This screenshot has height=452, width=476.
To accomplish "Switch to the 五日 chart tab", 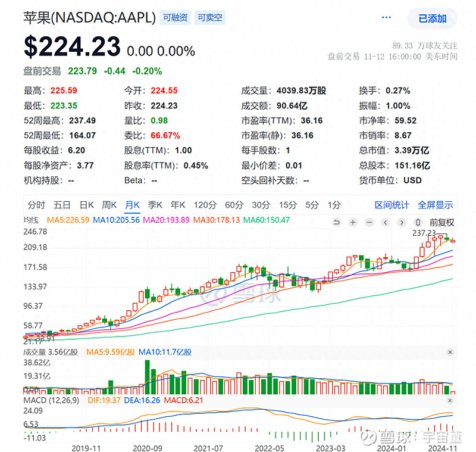I will 62,205.
